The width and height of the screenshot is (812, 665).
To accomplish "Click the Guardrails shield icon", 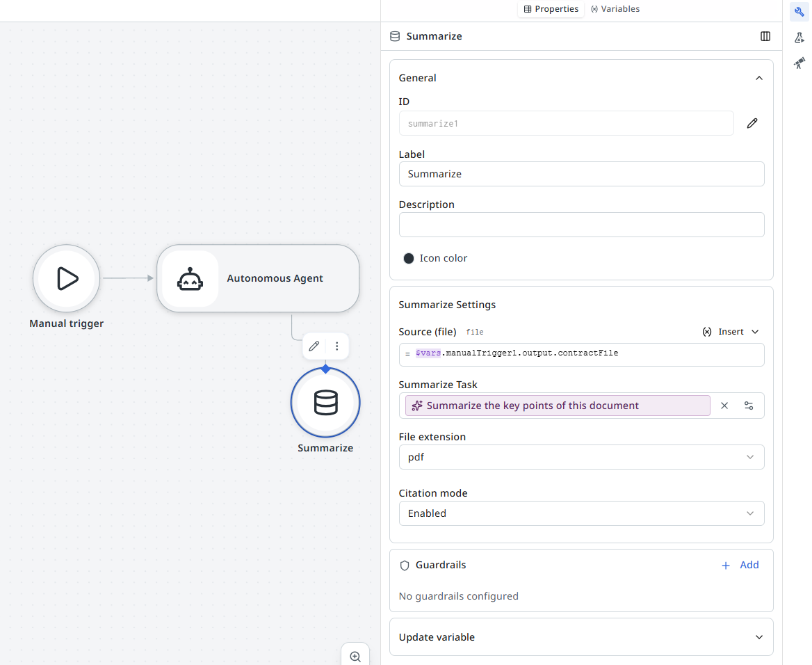I will (405, 566).
